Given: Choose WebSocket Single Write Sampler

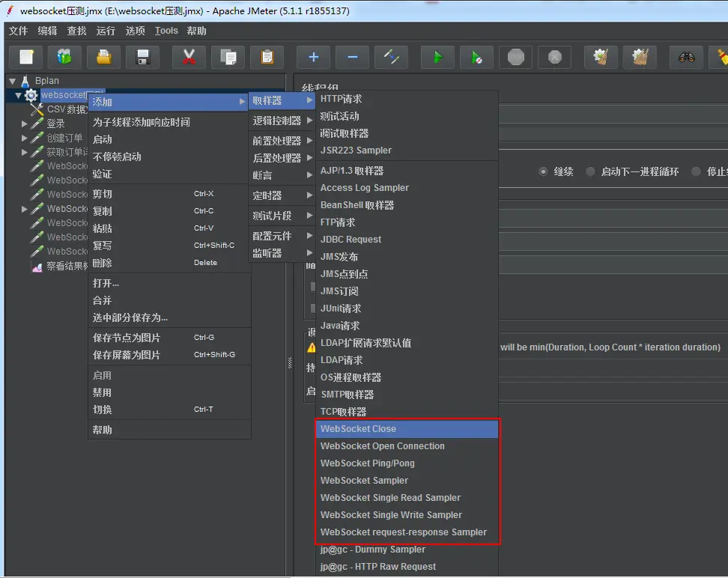Looking at the screenshot, I should pyautogui.click(x=407, y=515).
